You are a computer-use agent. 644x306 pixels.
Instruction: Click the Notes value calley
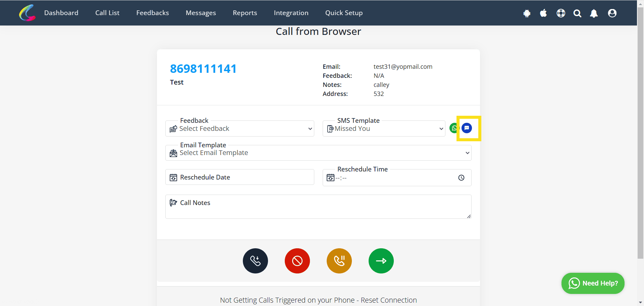[381, 85]
